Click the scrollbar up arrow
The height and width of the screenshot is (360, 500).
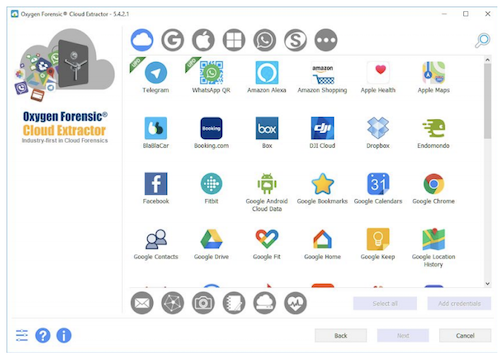point(487,60)
